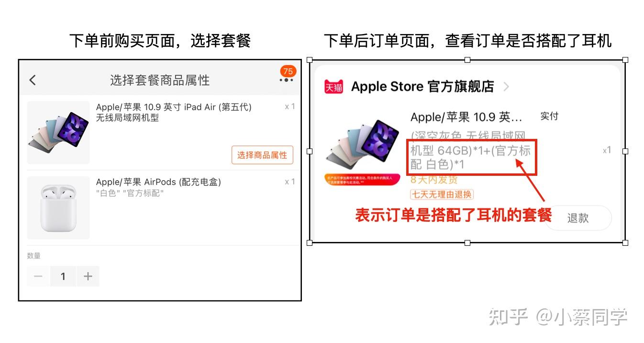The height and width of the screenshot is (343, 644).
Task: Expand Apple Store 官方旗舰店 chevron
Action: click(x=506, y=87)
